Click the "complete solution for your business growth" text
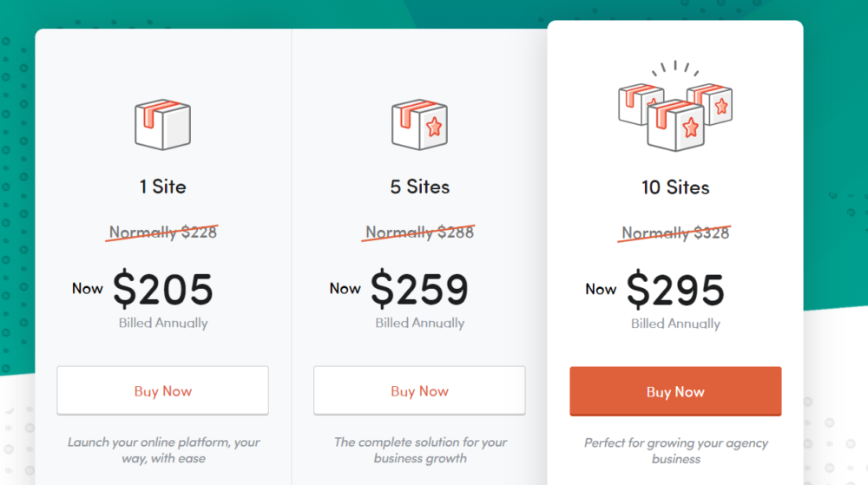The width and height of the screenshot is (868, 485). click(x=420, y=449)
